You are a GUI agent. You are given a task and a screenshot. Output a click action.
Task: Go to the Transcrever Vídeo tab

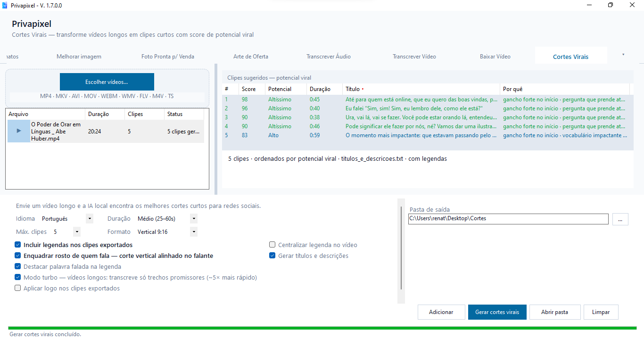pyautogui.click(x=414, y=57)
